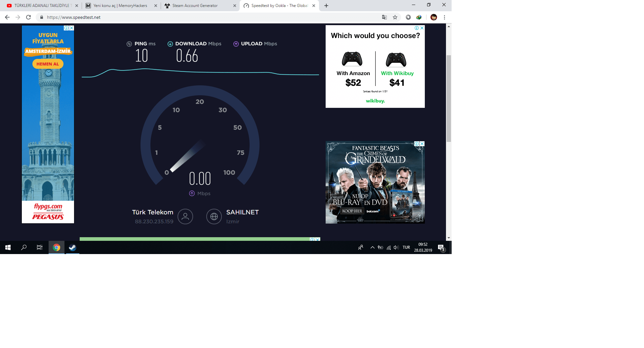This screenshot has height=348, width=644.
Task: Open the Chrome profile avatar
Action: point(434,17)
